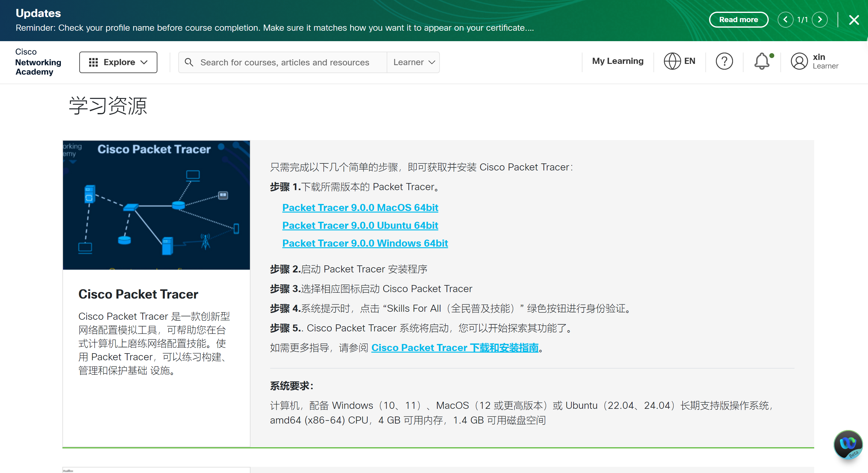Open My Learning
This screenshot has width=868, height=473.
click(x=617, y=61)
